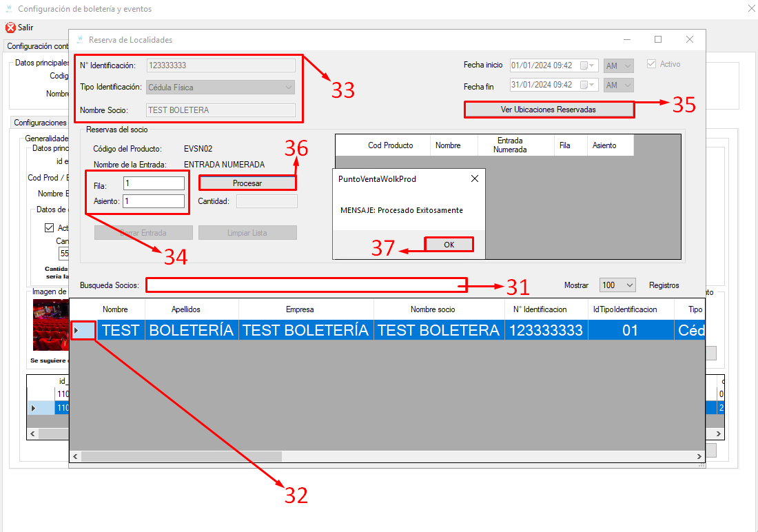Click the Reserva de Localidades title icon
Viewport: 758px width, 532px height.
(79, 40)
